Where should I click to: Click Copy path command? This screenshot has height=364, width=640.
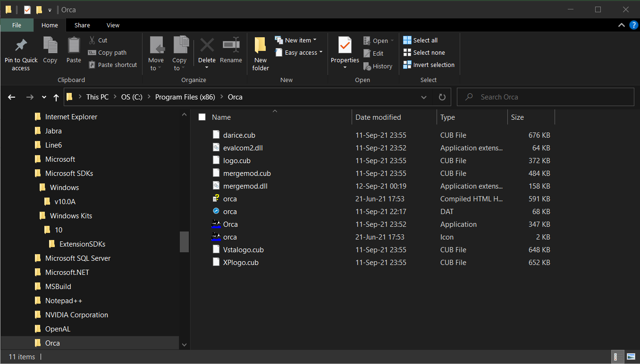[107, 52]
